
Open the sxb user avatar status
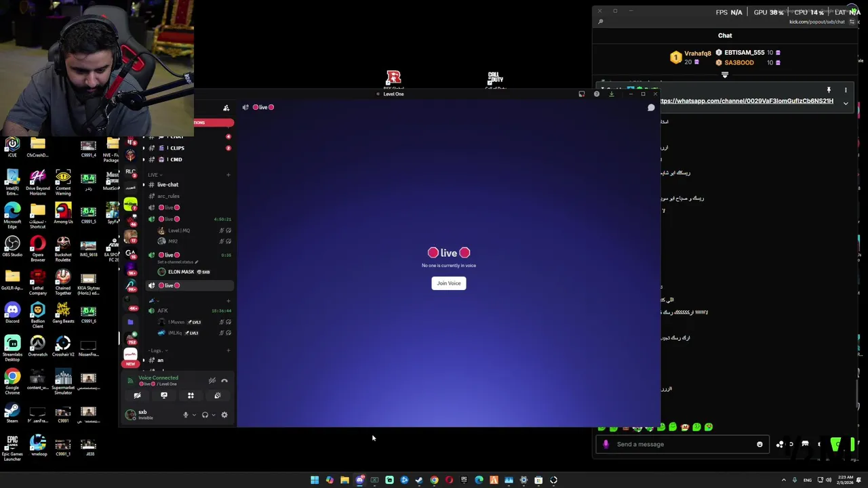(131, 415)
